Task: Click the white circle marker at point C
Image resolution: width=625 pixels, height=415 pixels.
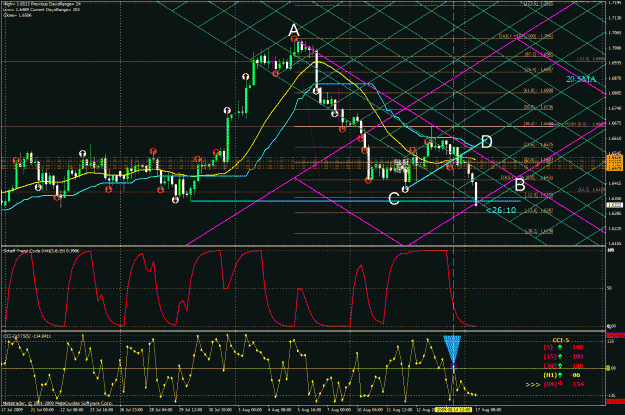Action: [405, 189]
